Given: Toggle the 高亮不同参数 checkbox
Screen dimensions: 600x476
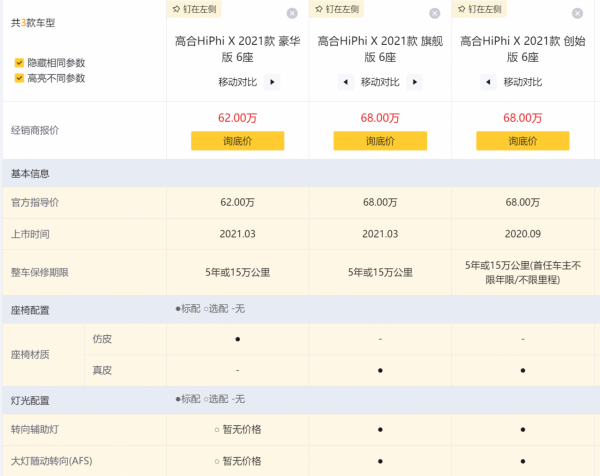Looking at the screenshot, I should [x=19, y=78].
